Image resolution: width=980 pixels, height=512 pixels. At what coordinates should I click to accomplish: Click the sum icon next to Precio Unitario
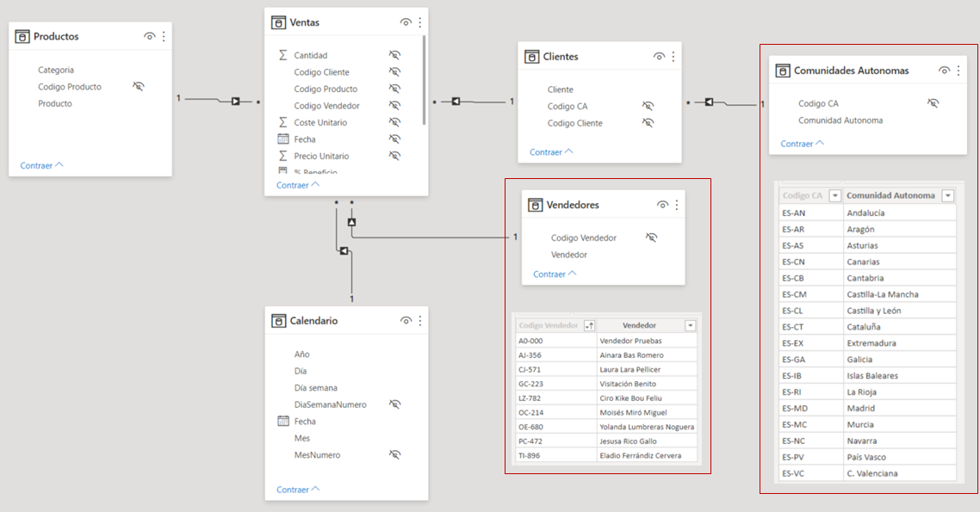(285, 156)
